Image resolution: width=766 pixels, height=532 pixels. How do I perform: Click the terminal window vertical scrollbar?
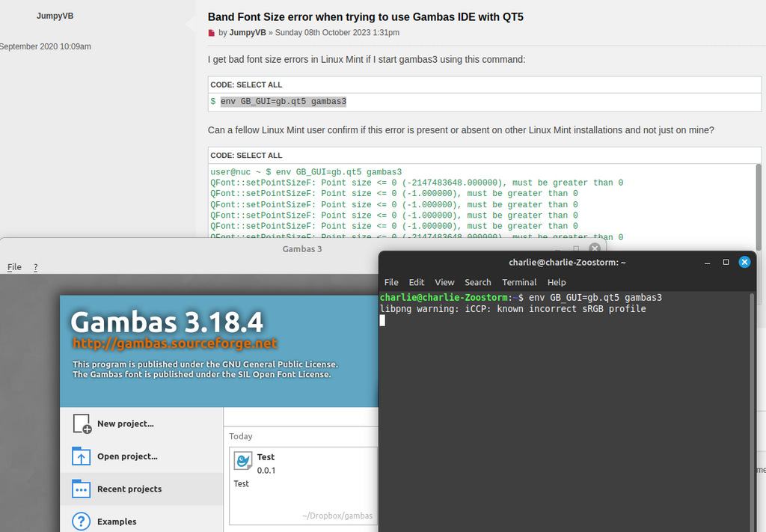tap(752, 412)
